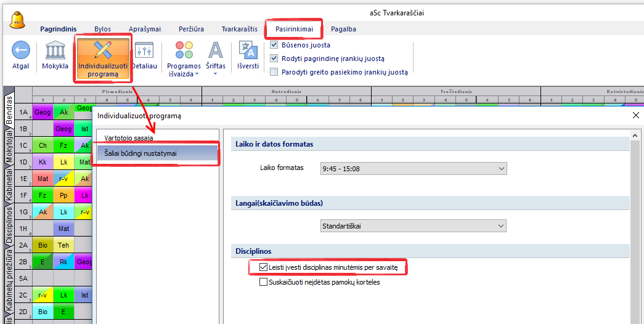Image resolution: width=644 pixels, height=324 pixels.
Task: Click the Atgal back arrow icon
Action: [x=20, y=51]
